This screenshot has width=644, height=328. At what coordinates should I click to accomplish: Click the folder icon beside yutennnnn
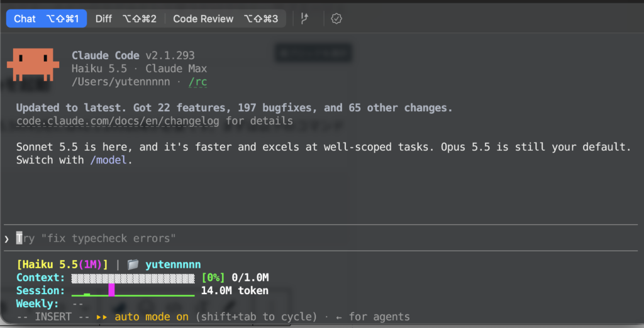[x=133, y=265]
